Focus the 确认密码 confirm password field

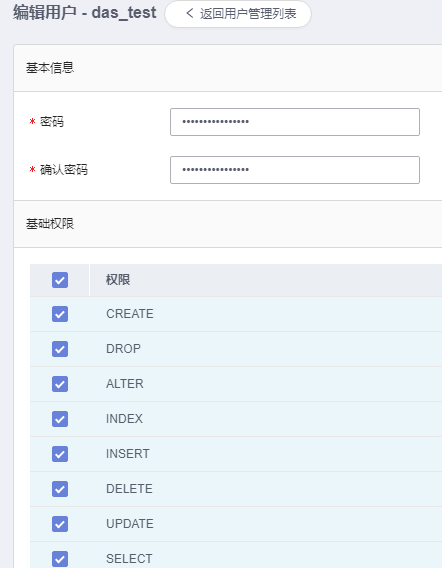[295, 170]
